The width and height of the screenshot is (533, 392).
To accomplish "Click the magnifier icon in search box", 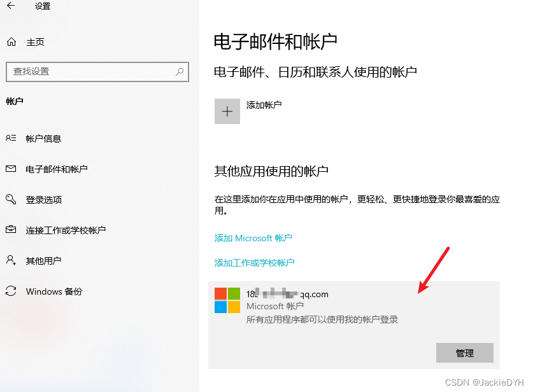I will [x=180, y=71].
